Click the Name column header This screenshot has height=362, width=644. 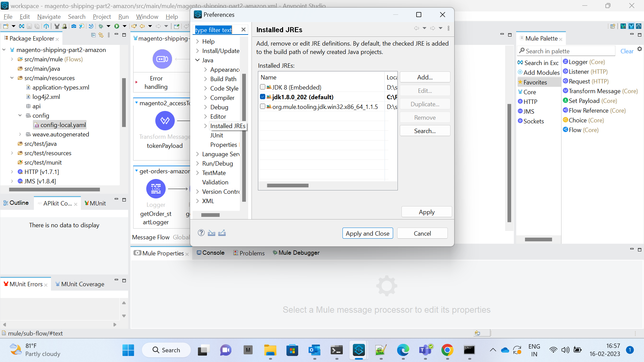pos(322,77)
